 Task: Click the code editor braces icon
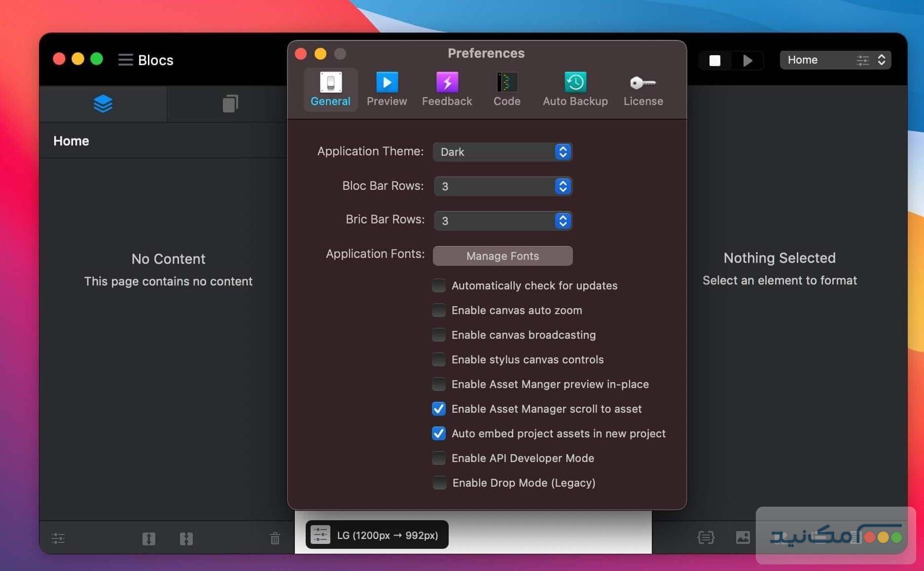click(x=706, y=537)
